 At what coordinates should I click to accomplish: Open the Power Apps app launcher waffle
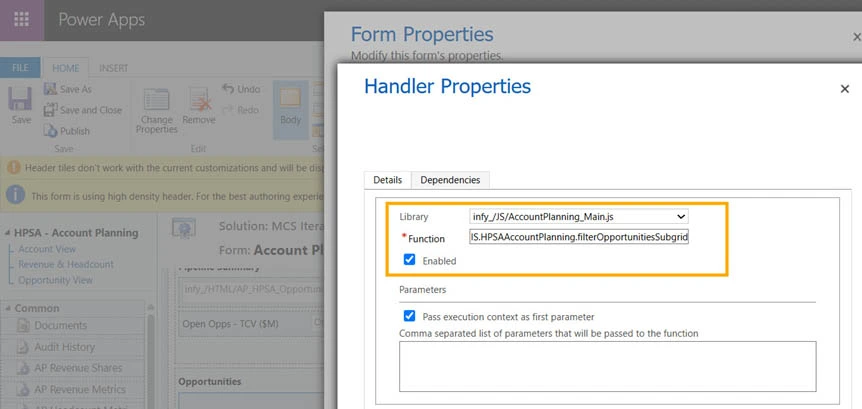(x=21, y=19)
